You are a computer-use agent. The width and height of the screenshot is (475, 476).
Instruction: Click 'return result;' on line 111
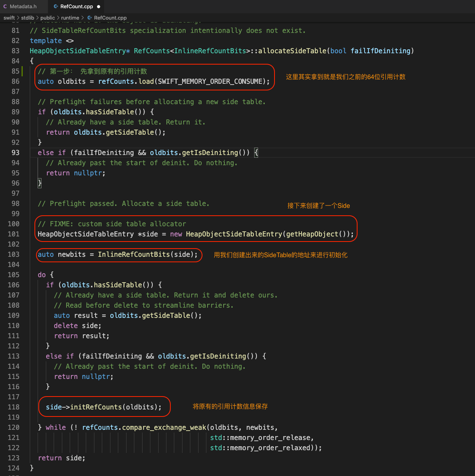point(82,336)
